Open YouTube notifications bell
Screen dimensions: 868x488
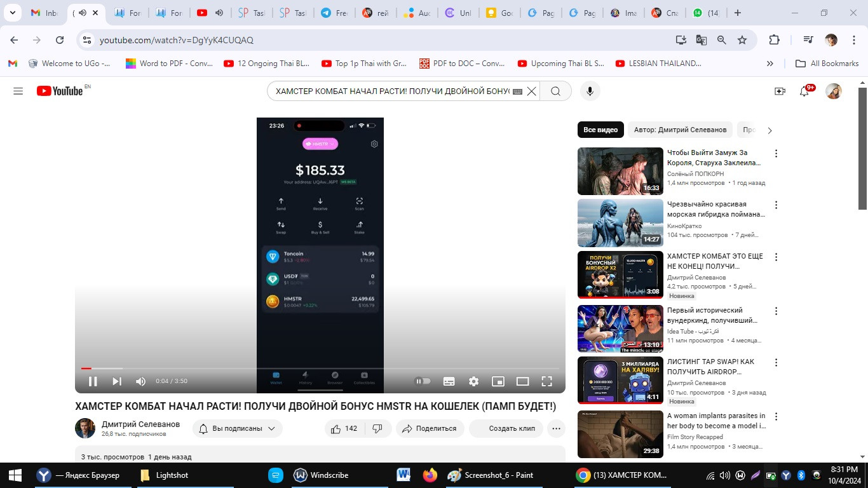tap(805, 91)
